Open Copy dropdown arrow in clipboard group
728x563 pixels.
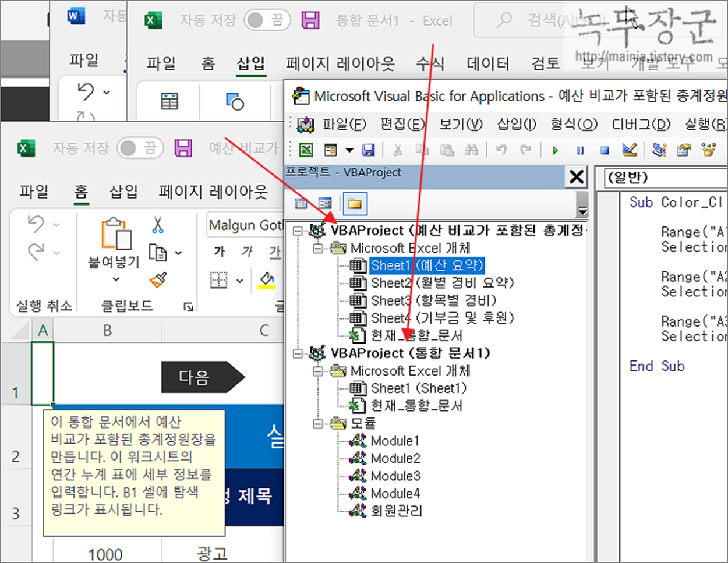pyautogui.click(x=178, y=253)
